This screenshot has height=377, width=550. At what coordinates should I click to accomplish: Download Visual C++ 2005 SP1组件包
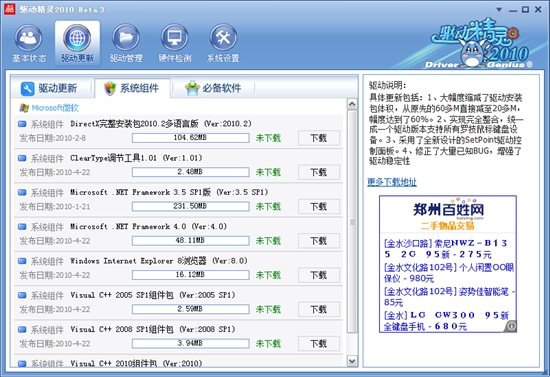point(319,309)
